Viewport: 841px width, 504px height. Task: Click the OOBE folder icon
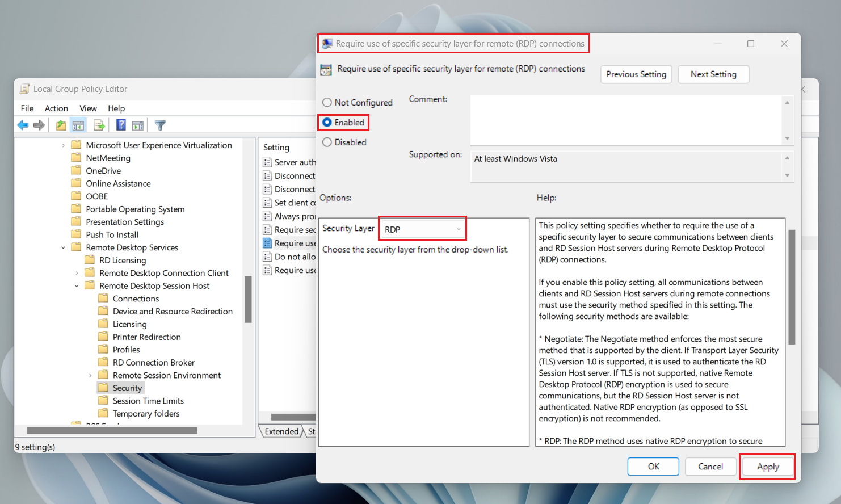(x=76, y=196)
